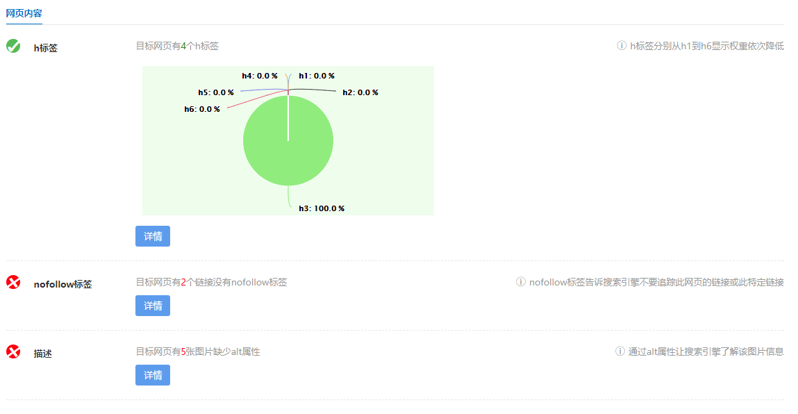Click the hint nofollow标签告诉搜索引擎不要追踪此网页的链接

coord(657,282)
